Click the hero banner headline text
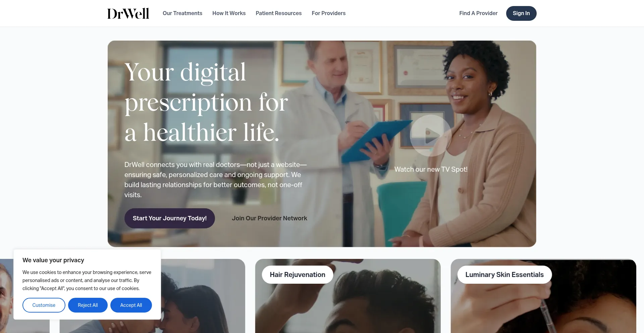 click(206, 102)
